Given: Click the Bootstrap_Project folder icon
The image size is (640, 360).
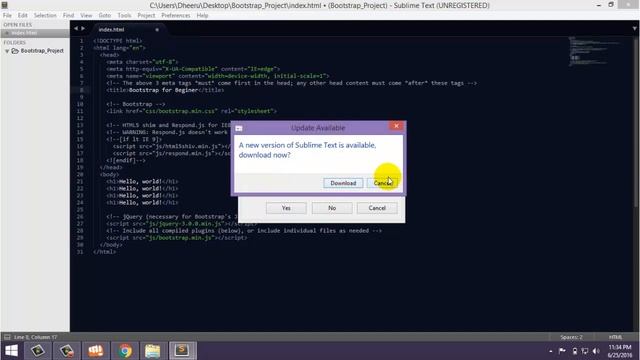Looking at the screenshot, I should pos(15,51).
